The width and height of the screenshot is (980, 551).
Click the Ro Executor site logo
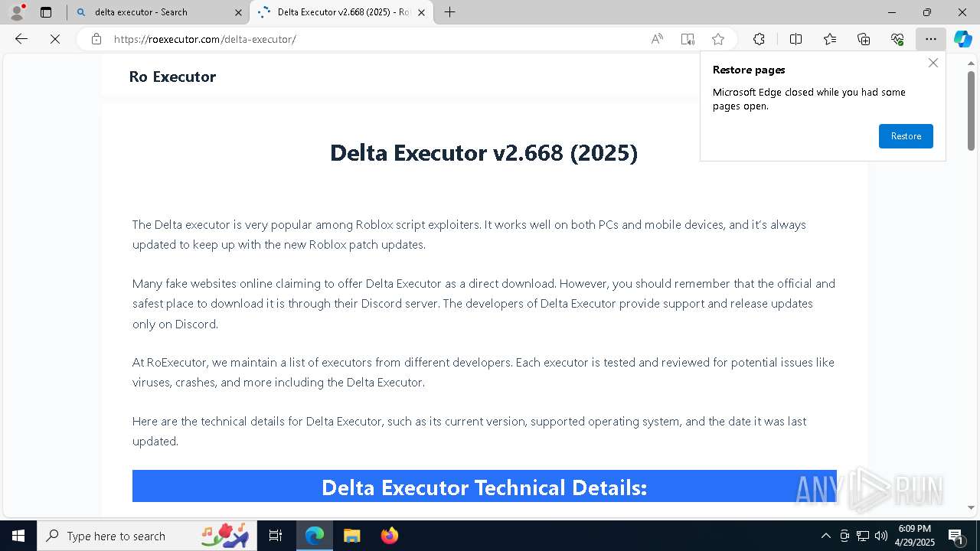[172, 77]
